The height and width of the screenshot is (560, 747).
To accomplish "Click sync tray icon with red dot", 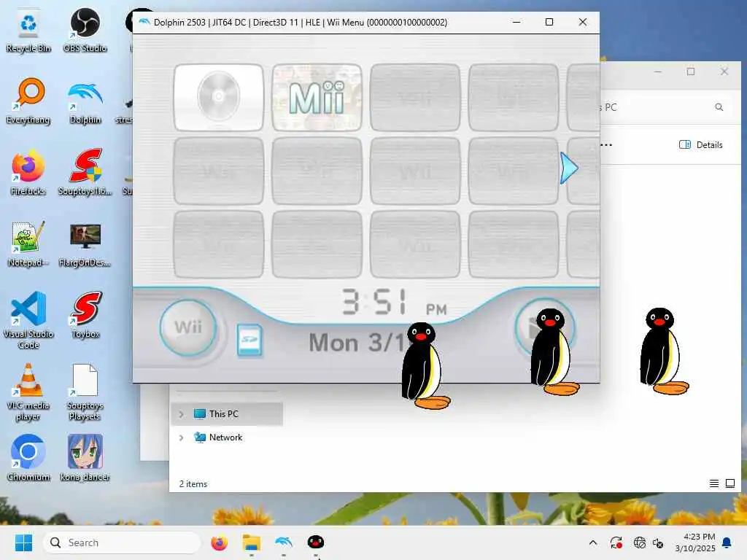I will pyautogui.click(x=616, y=542).
